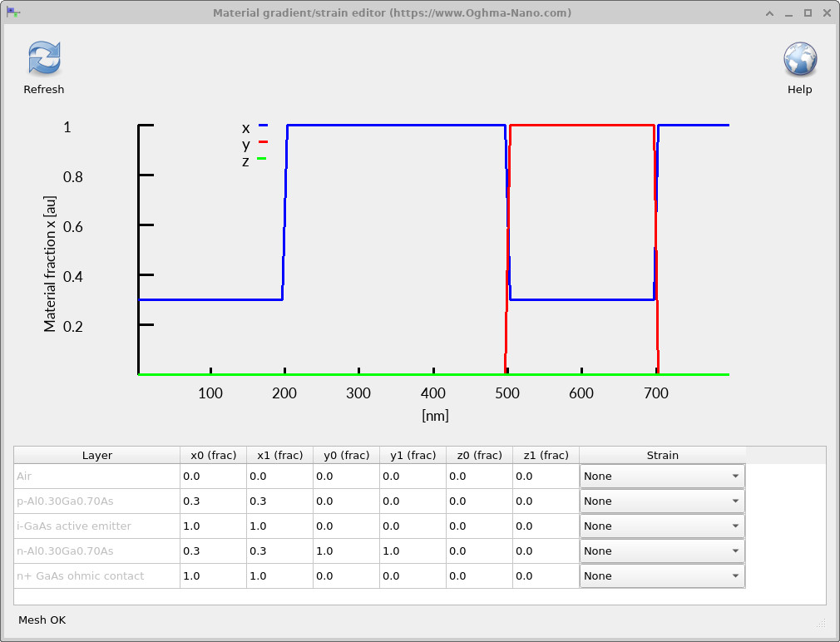Click the z0 (frac) column header

[479, 455]
